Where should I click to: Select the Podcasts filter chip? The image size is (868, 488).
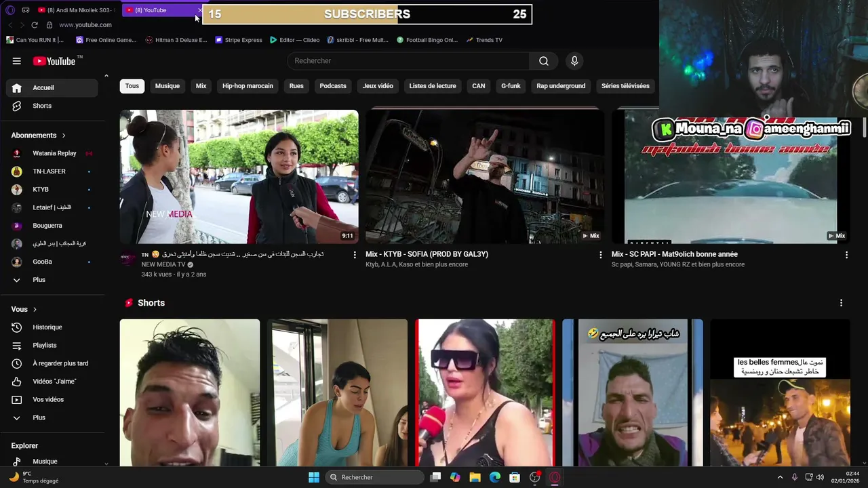coord(333,86)
